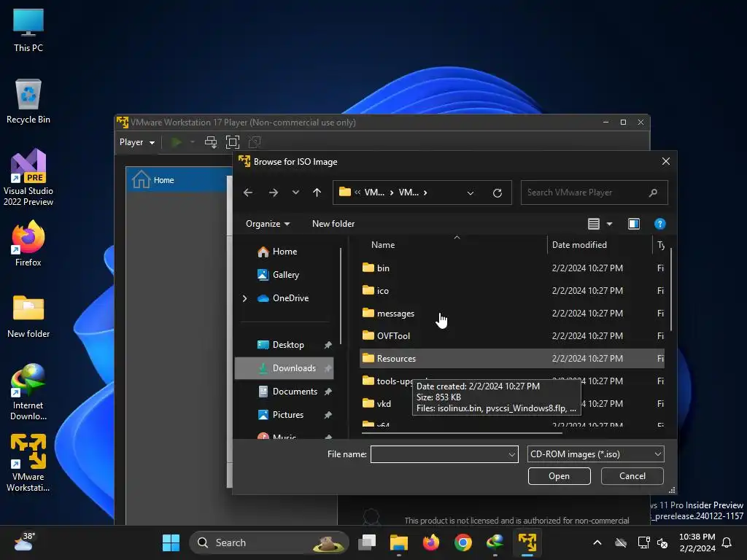Viewport: 747px width, 560px height.
Task: Open the Windows Start menu
Action: [x=171, y=542]
